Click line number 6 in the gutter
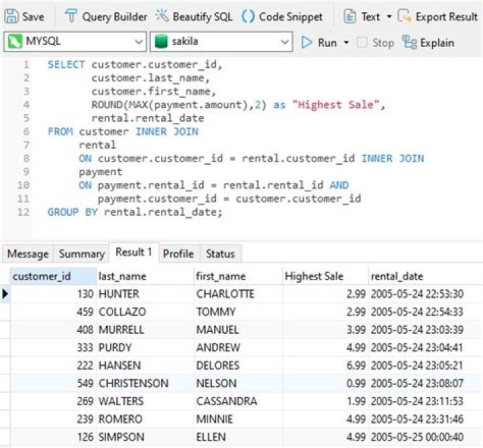Image resolution: width=483 pixels, height=448 pixels. click(26, 131)
